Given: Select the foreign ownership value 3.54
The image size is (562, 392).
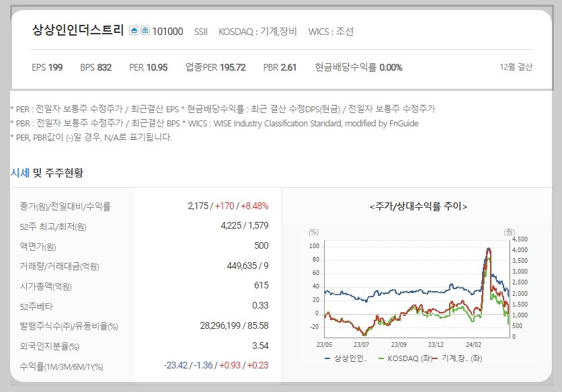Looking at the screenshot, I should click(x=260, y=346).
